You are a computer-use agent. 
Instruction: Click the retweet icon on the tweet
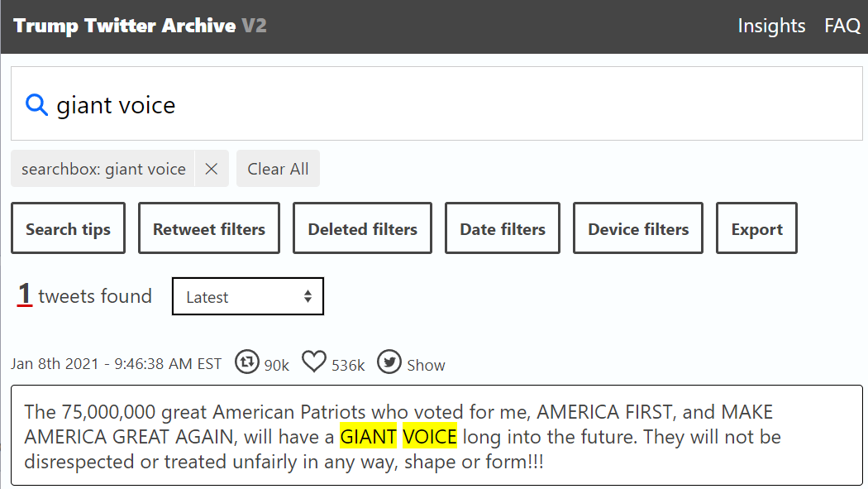[247, 362]
